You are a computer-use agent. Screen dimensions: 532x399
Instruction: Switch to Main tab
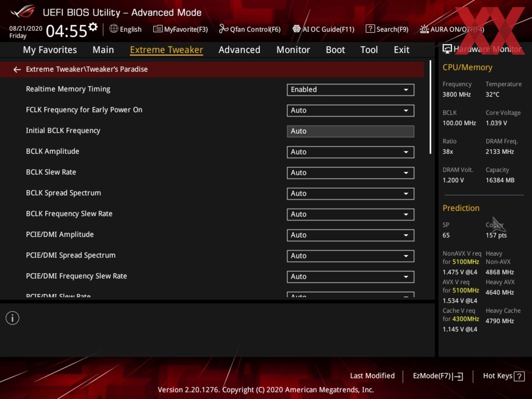[103, 50]
